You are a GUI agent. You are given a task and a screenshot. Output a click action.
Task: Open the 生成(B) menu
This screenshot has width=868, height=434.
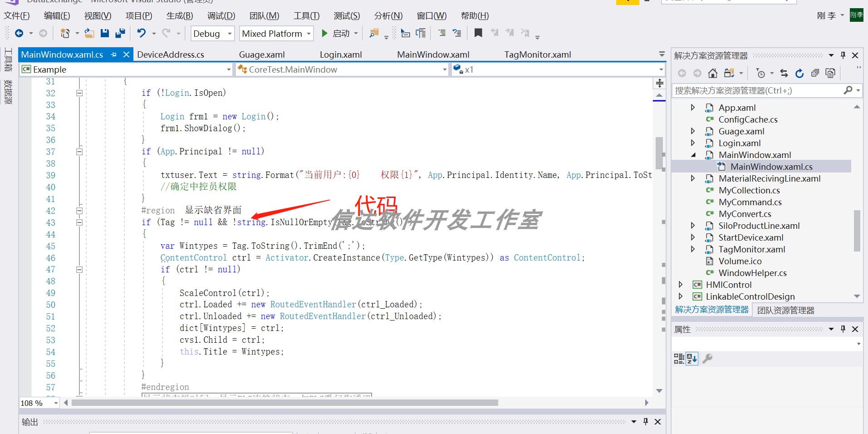tap(180, 16)
